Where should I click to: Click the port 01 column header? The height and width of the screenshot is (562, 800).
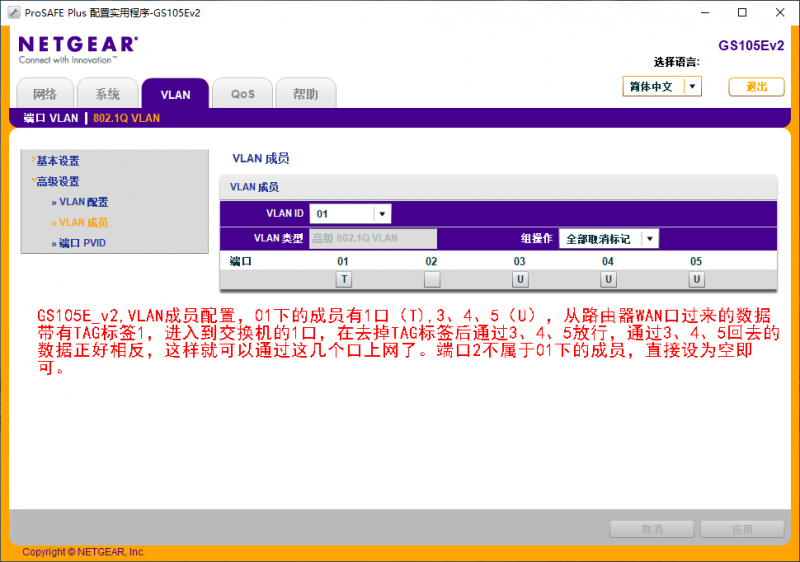tap(343, 261)
